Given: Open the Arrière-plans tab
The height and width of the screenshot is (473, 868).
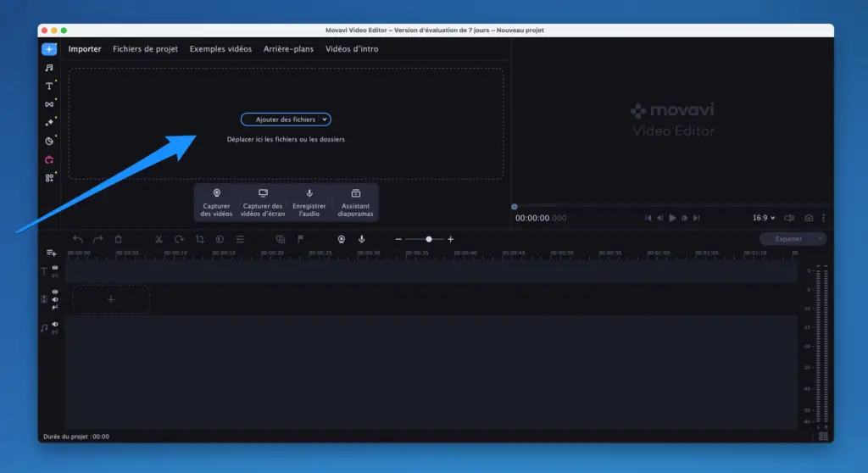Looking at the screenshot, I should 288,49.
